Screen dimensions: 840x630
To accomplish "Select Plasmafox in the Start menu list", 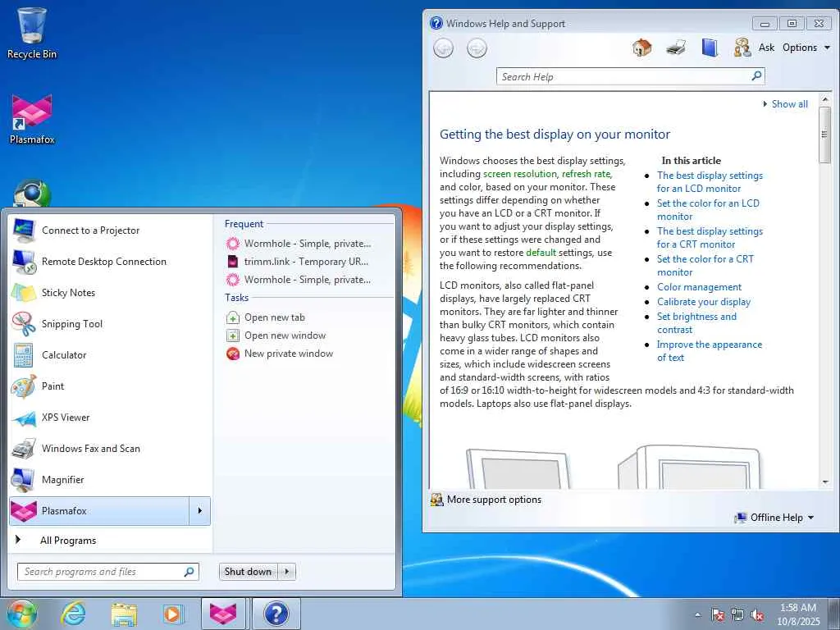I will 99,511.
